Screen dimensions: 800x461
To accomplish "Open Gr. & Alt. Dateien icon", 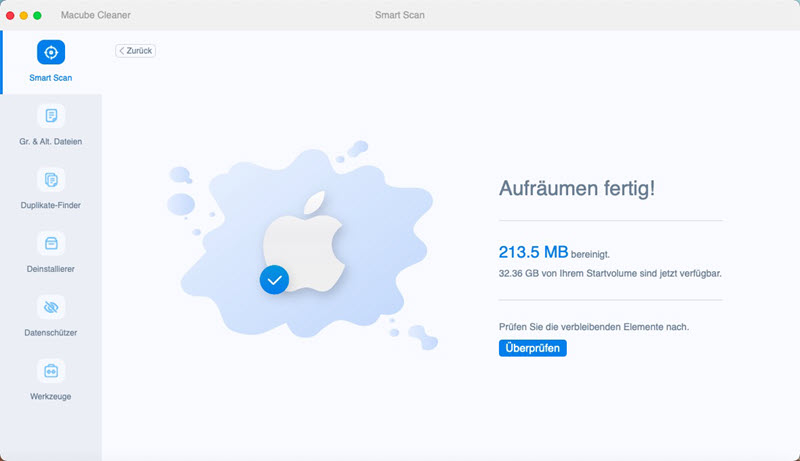I will (51, 116).
